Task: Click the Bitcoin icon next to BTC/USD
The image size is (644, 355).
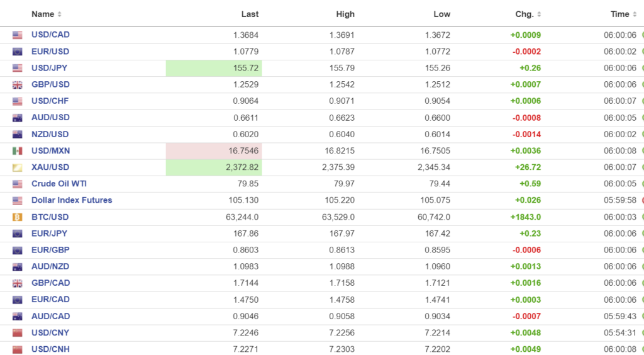Action: pos(18,217)
